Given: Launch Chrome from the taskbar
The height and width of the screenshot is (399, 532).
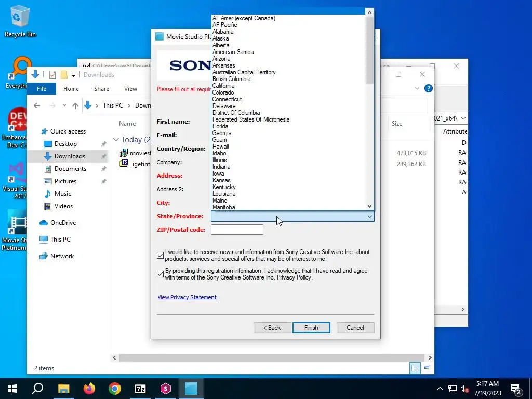Looking at the screenshot, I should coord(115,389).
